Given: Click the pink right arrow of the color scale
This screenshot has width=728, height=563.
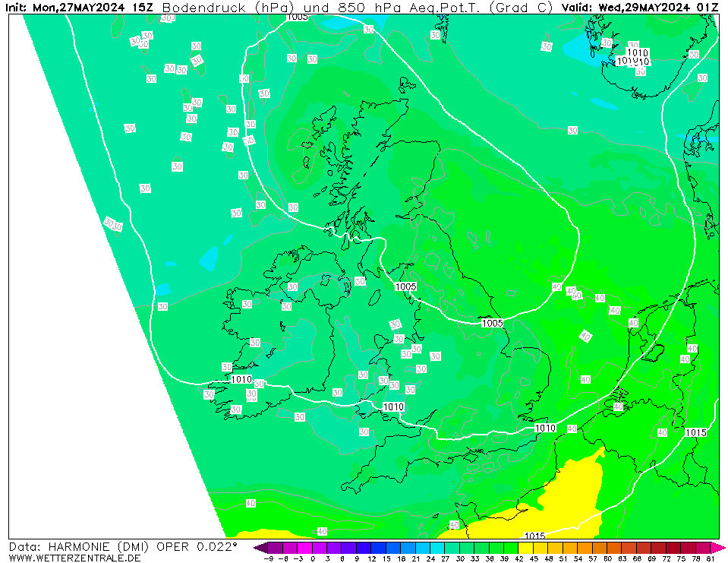Looking at the screenshot, I should (x=718, y=547).
